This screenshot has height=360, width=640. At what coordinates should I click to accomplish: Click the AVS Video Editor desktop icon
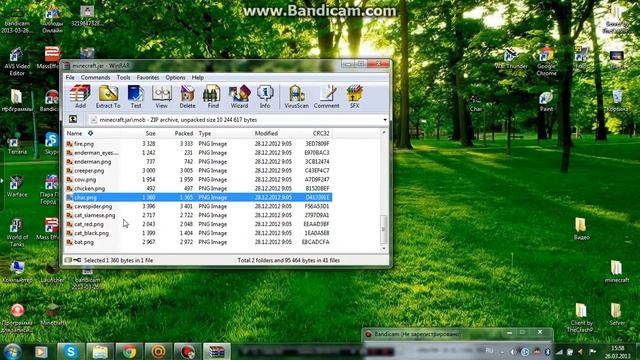coord(17,61)
